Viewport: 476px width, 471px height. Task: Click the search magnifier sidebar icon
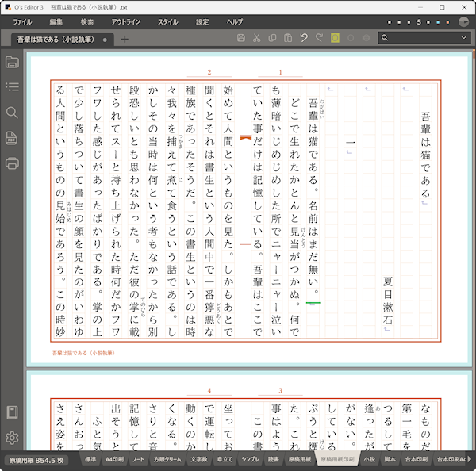click(x=12, y=113)
